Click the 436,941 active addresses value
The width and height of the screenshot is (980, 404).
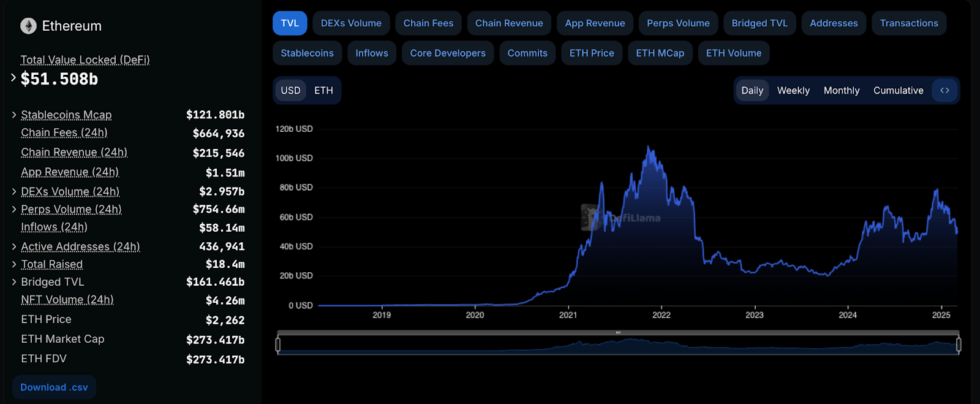pos(222,246)
